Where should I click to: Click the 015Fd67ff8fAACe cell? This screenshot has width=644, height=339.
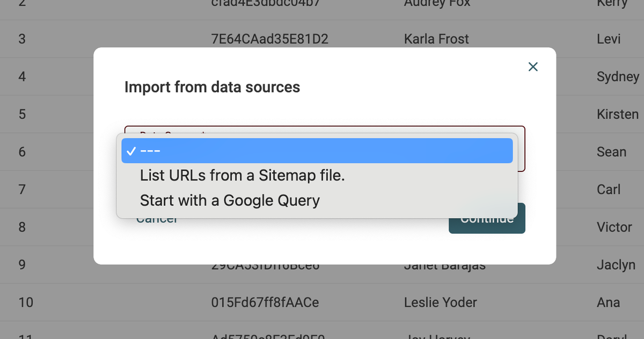[x=265, y=302]
